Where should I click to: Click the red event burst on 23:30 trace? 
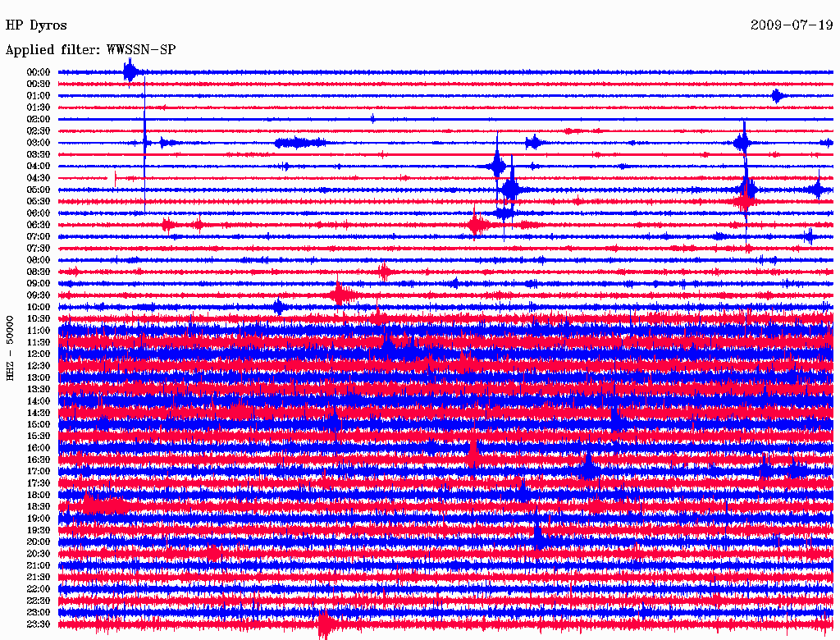pyautogui.click(x=325, y=624)
